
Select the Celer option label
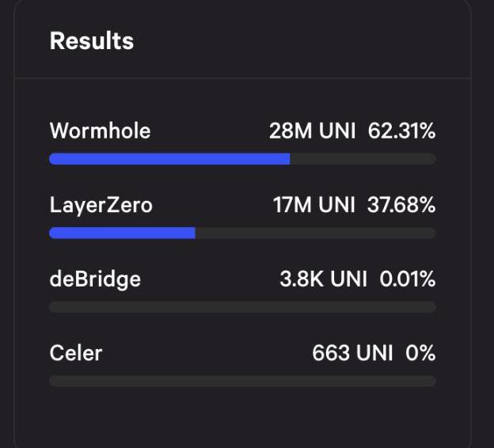point(76,352)
